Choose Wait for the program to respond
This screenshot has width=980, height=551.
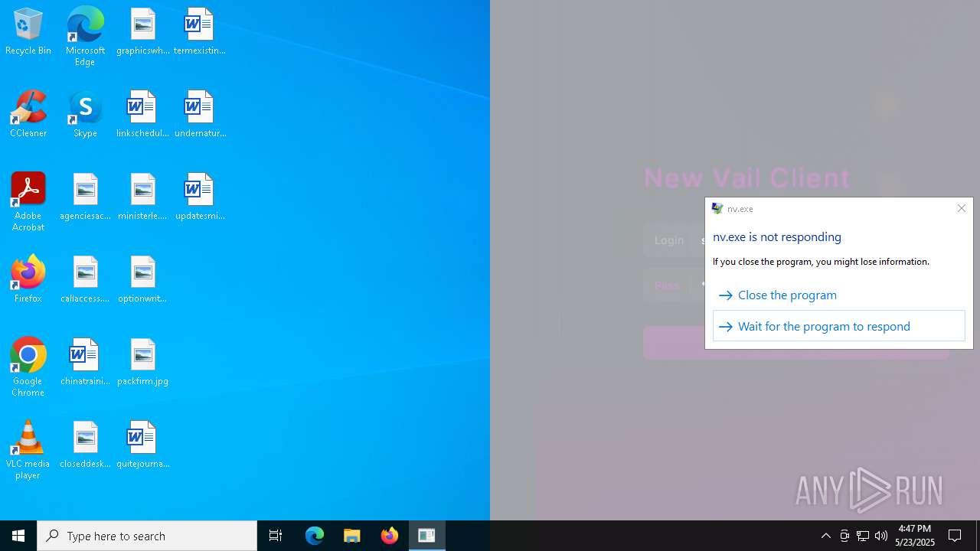839,326
